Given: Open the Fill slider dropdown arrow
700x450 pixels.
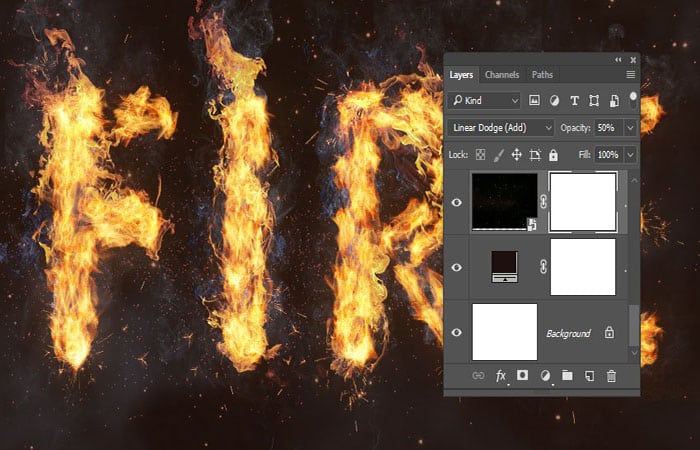Looking at the screenshot, I should click(630, 154).
